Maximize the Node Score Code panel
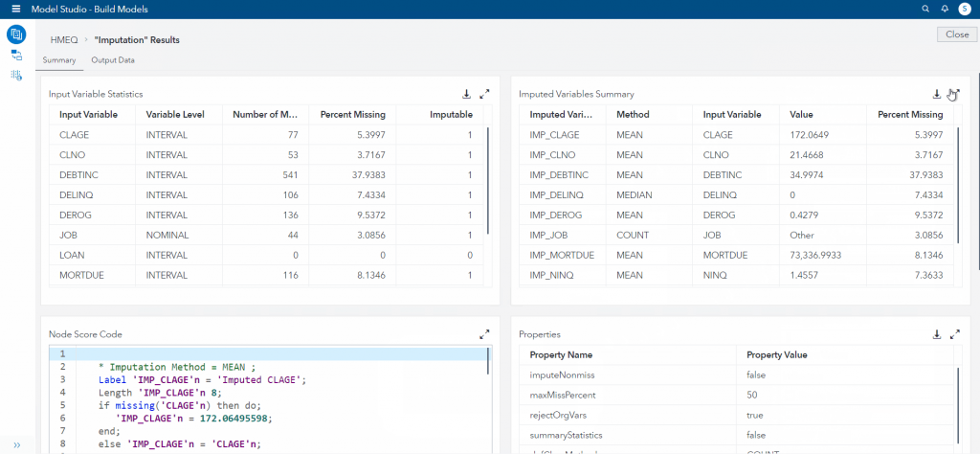This screenshot has height=454, width=980. coord(484,334)
